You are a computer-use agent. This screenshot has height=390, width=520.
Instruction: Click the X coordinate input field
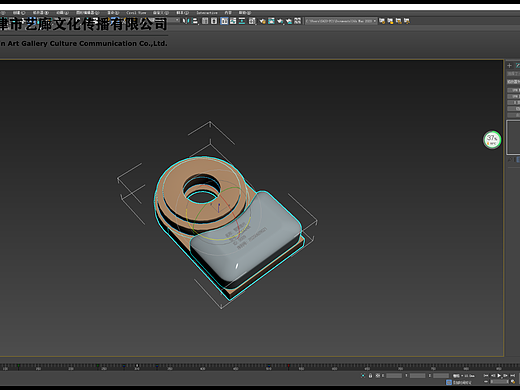coord(394,376)
